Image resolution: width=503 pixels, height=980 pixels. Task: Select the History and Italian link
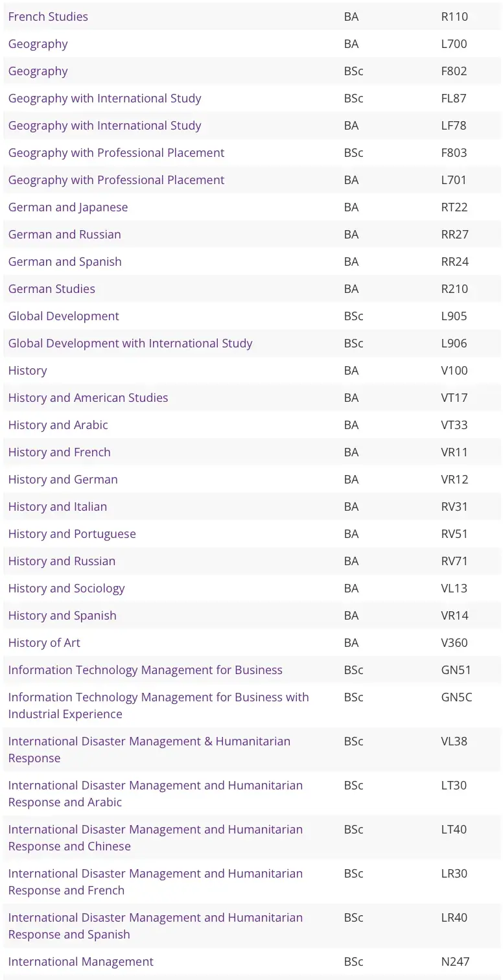click(58, 507)
